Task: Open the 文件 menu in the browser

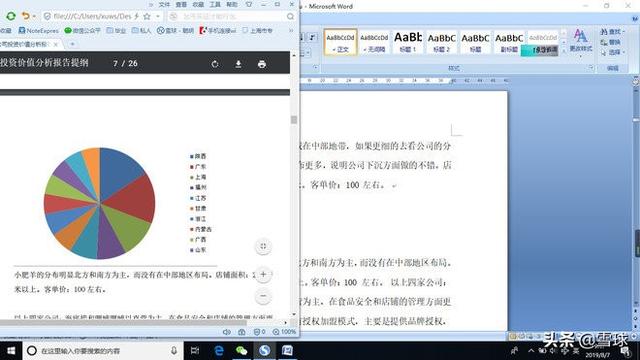Action: pos(164,4)
